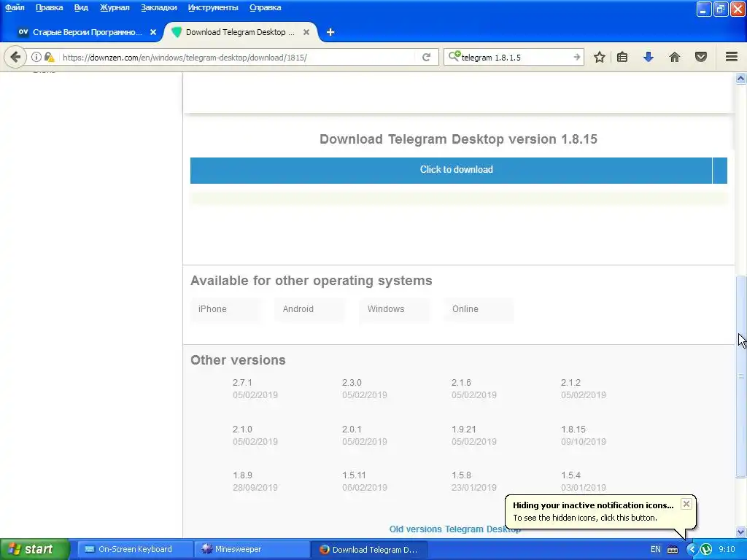This screenshot has width=747, height=560.
Task: Open version 2.7.1 link
Action: pos(242,382)
